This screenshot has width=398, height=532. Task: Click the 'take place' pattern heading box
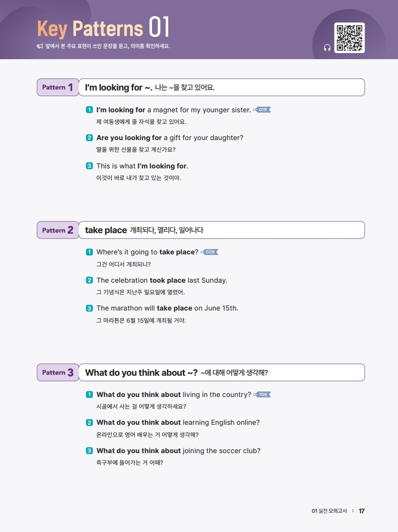[x=221, y=230]
